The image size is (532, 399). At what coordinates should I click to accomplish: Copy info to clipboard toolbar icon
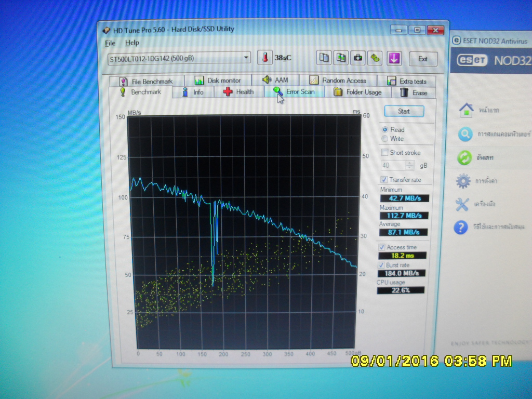tap(324, 58)
